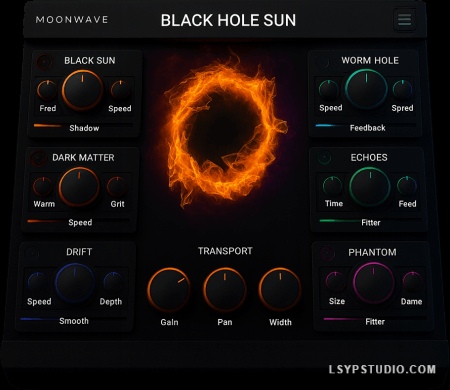Click the Drift Speed knob
The width and height of the screenshot is (450, 390).
(x=38, y=282)
